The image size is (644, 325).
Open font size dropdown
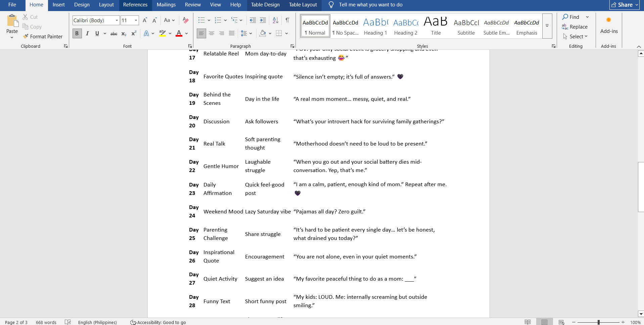click(x=136, y=21)
